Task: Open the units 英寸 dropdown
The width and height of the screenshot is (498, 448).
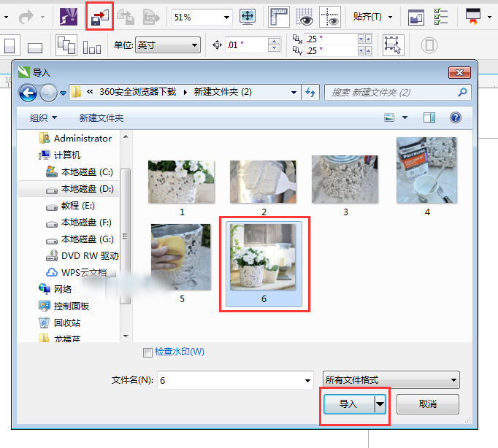Action: [168, 45]
